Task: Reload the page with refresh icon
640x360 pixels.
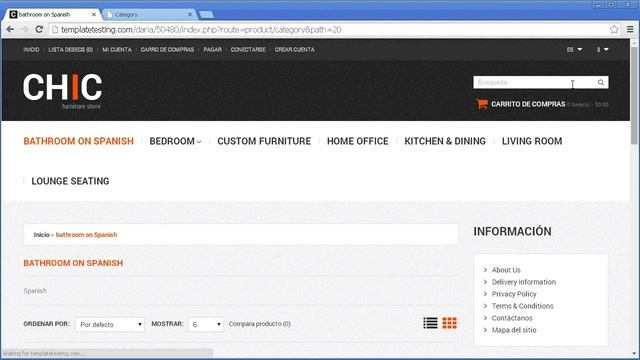Action: coord(39,29)
